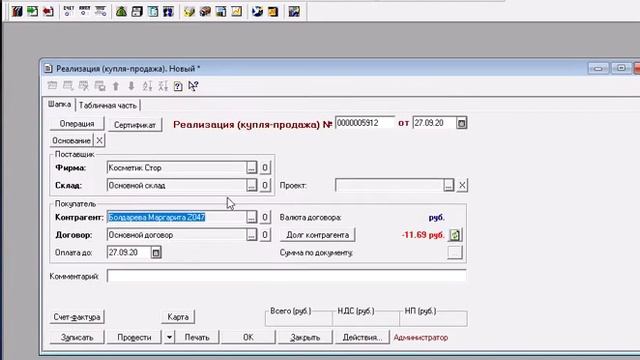Click the Оплата до date field
This screenshot has height=360, width=640.
pos(129,253)
